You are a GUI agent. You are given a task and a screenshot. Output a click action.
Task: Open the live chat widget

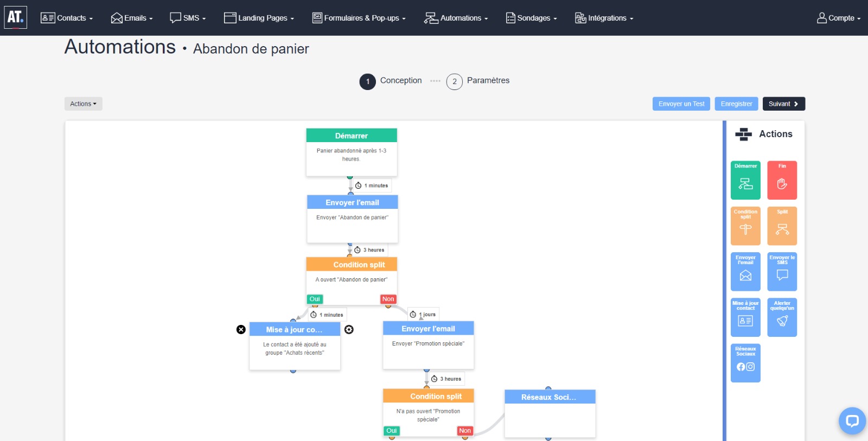click(x=852, y=421)
